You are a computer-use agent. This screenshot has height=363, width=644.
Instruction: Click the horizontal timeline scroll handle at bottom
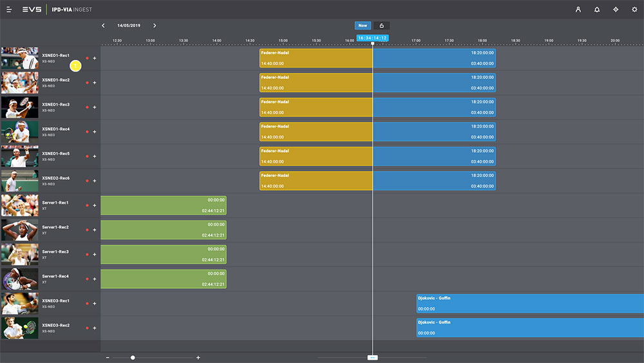click(372, 357)
